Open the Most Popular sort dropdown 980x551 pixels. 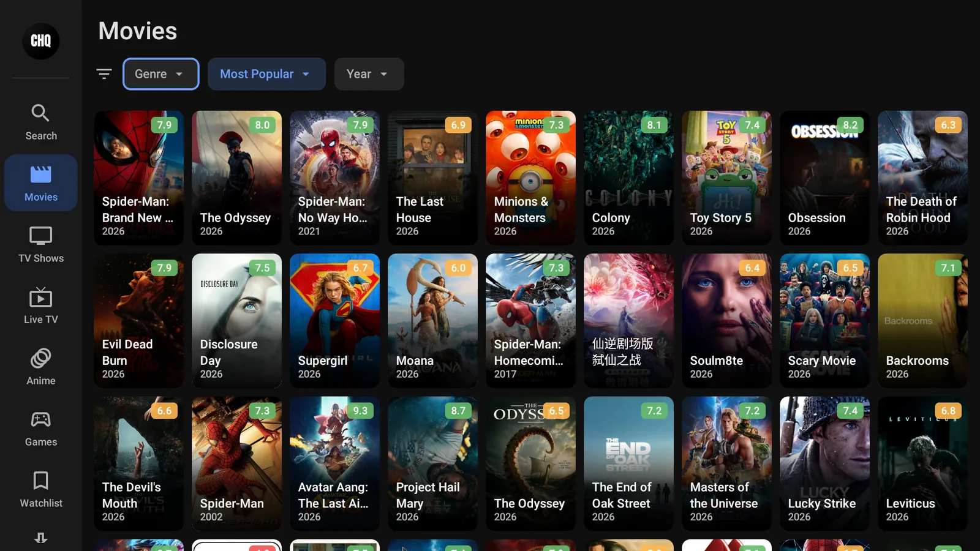click(266, 74)
